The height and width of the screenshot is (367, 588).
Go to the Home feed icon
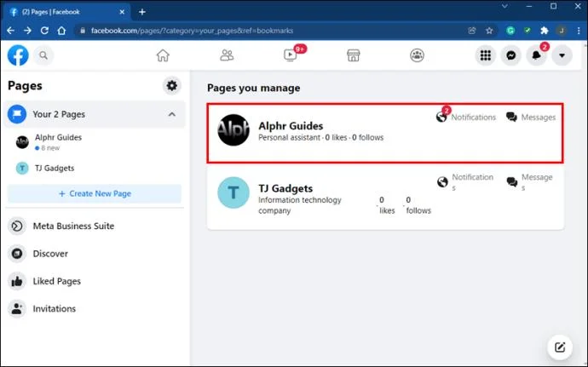[163, 55]
